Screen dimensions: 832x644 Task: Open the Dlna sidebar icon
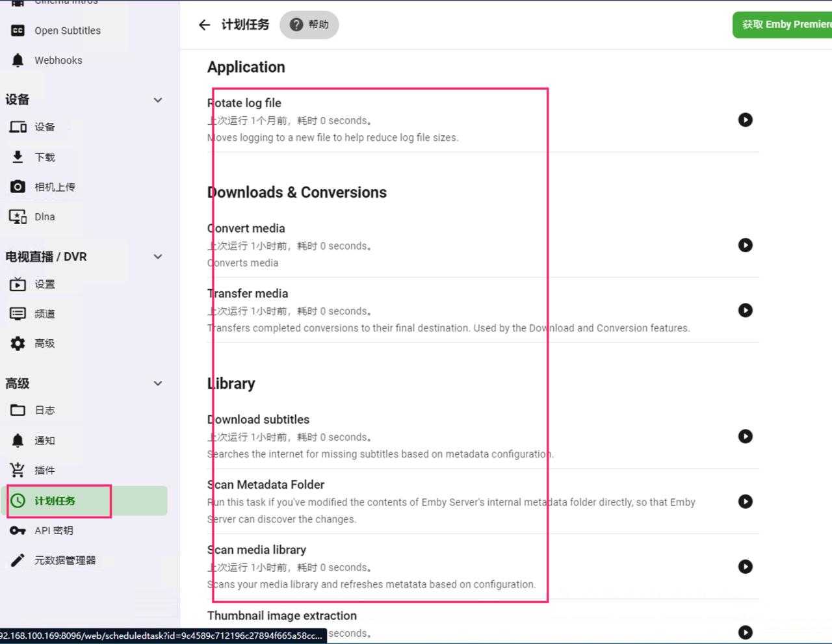(18, 216)
